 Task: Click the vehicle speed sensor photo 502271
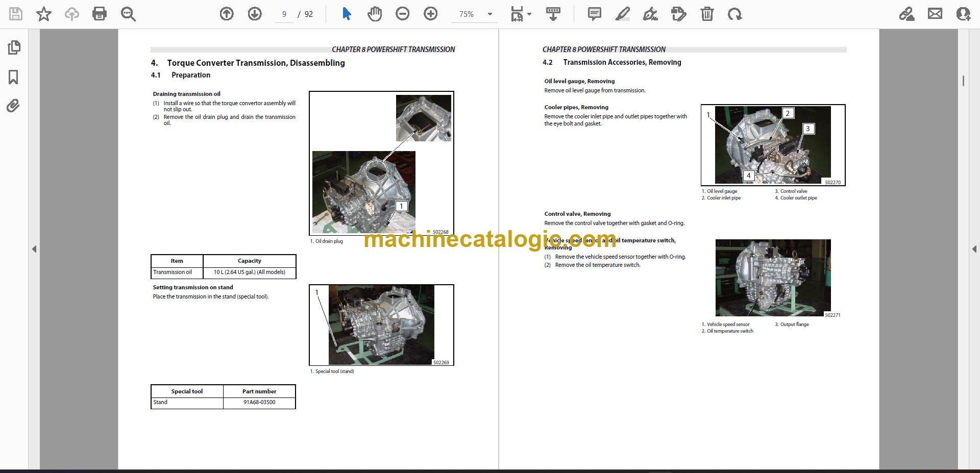(x=773, y=278)
